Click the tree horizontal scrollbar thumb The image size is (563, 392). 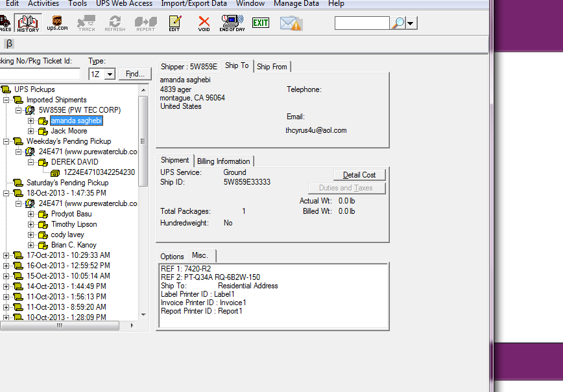(60, 326)
